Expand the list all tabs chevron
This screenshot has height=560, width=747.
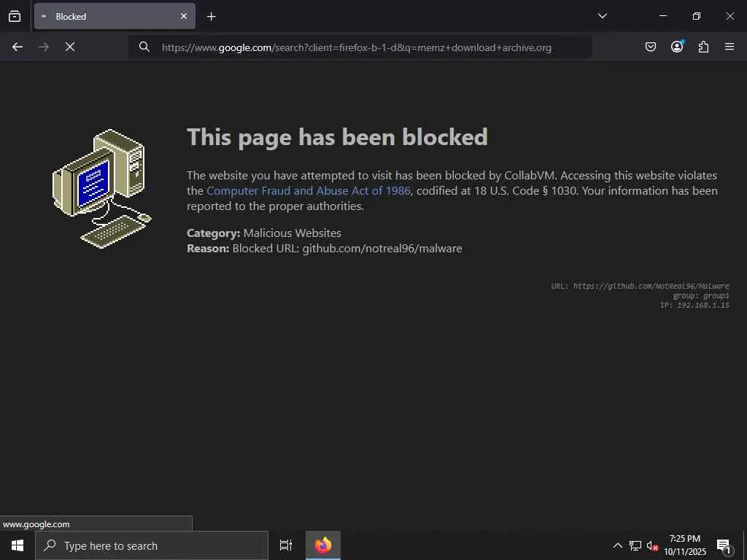point(602,16)
